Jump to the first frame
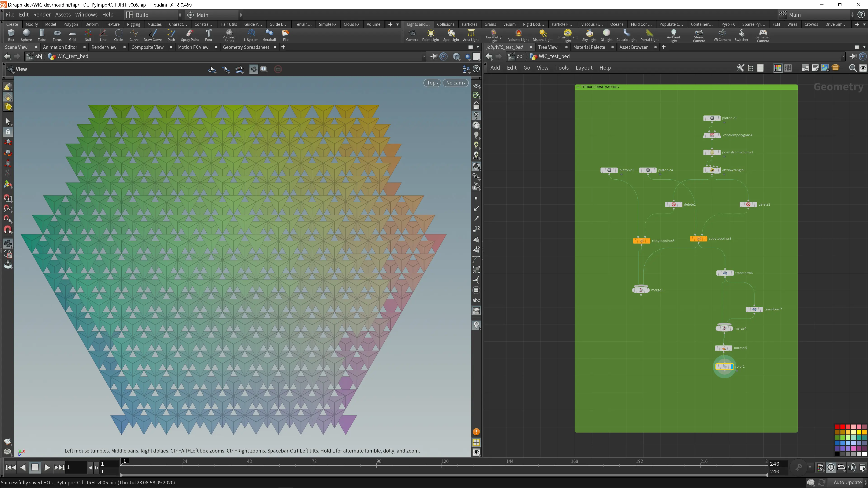Image resolution: width=868 pixels, height=488 pixels. (10, 467)
